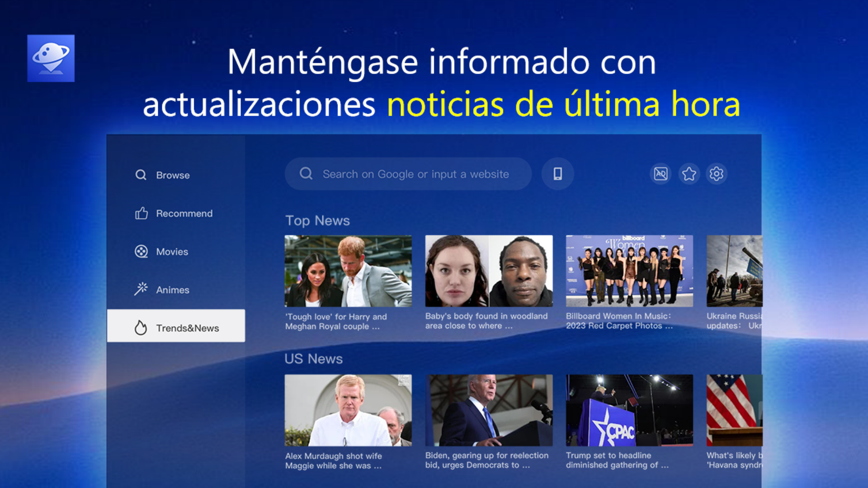This screenshot has height=488, width=868.
Task: Open bookmarks with the star icon
Action: [x=689, y=174]
